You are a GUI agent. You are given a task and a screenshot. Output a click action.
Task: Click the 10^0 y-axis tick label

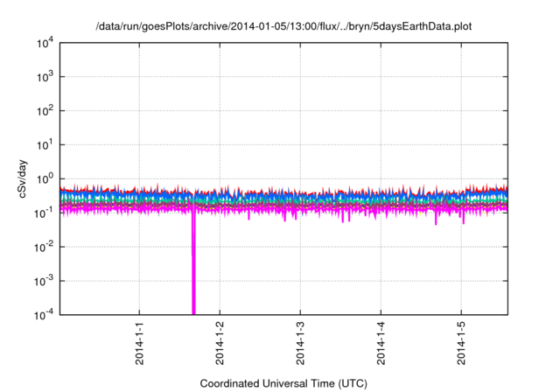click(x=45, y=178)
